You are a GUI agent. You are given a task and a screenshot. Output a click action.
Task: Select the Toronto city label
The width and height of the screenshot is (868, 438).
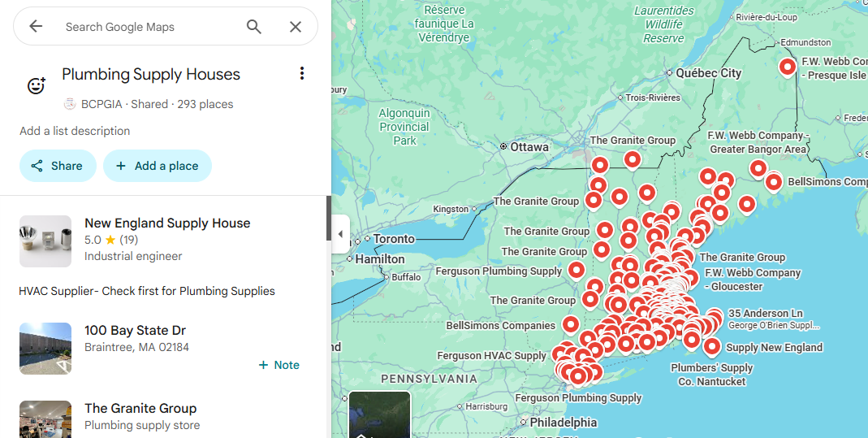coord(394,239)
